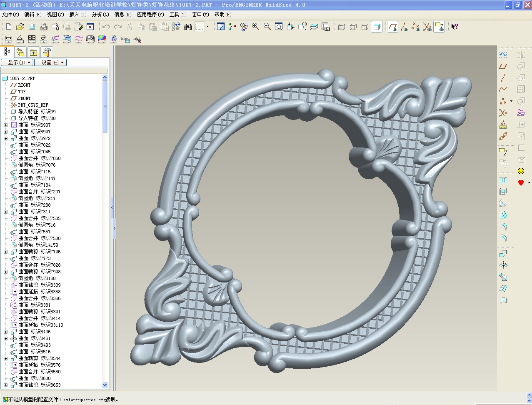532x405 pixels.
Task: Click the Save file icon
Action: pyautogui.click(x=32, y=27)
